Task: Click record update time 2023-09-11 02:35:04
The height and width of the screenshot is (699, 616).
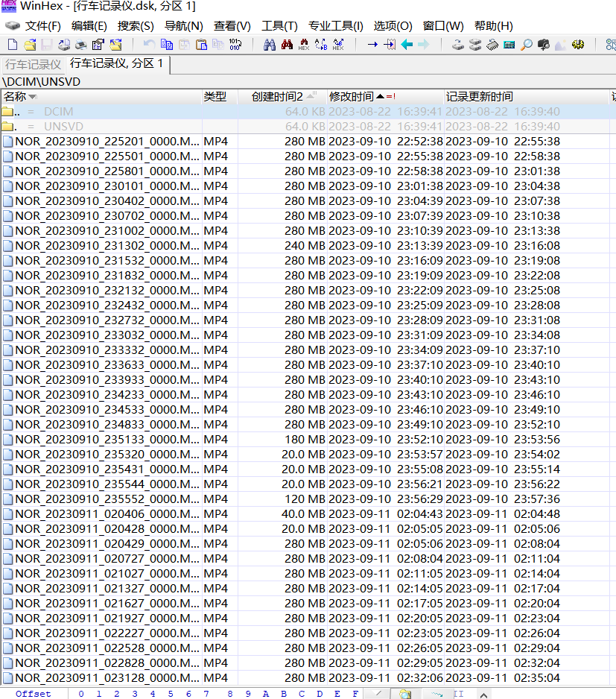Action: pos(502,678)
